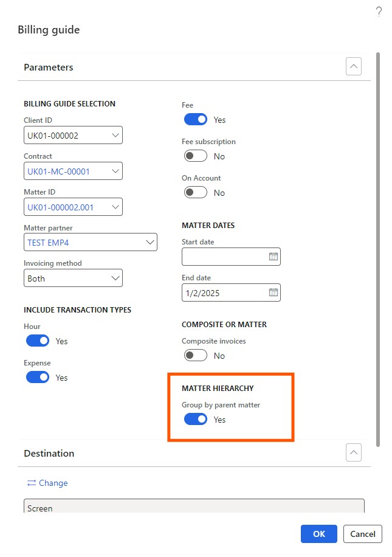This screenshot has width=392, height=557.
Task: Open the End date calendar picker
Action: [273, 292]
